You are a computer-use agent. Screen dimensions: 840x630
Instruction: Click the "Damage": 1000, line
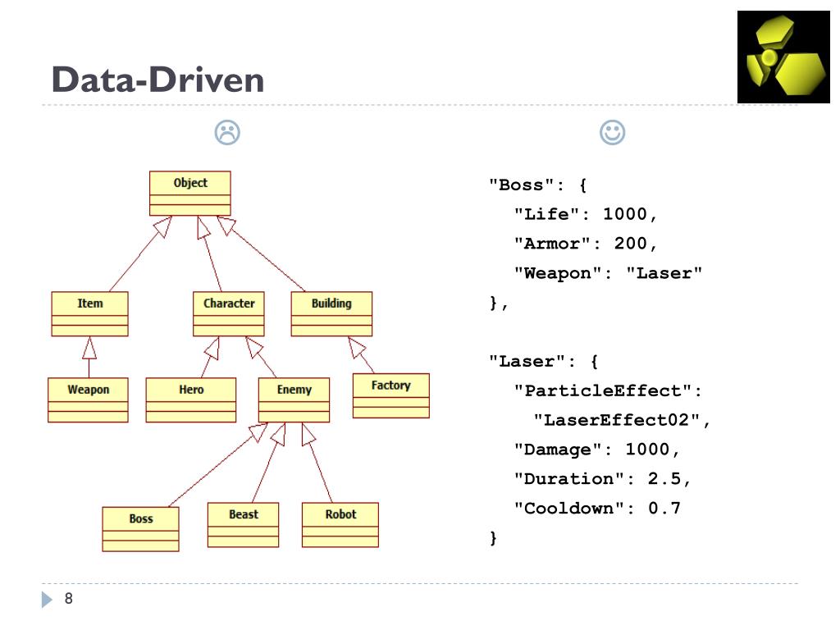597,450
